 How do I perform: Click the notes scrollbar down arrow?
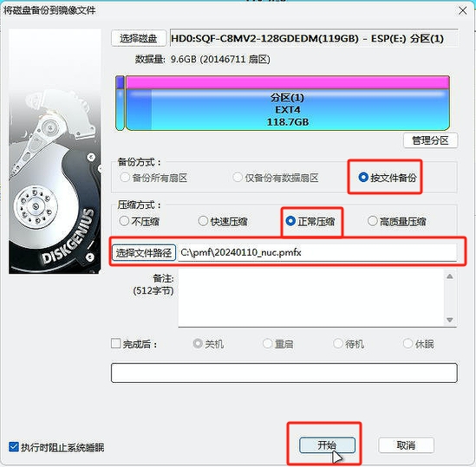tap(450, 320)
